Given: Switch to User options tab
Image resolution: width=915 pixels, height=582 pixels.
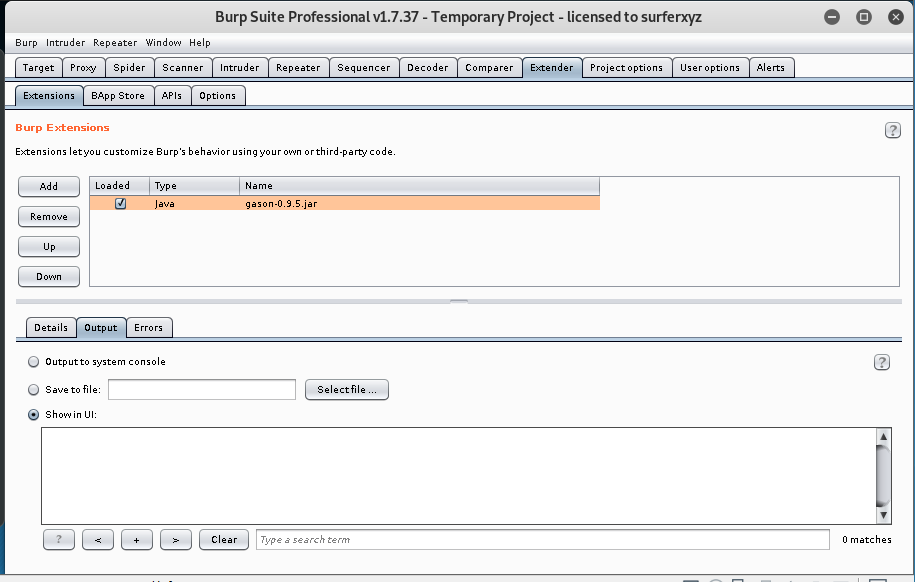Looking at the screenshot, I should pos(710,68).
